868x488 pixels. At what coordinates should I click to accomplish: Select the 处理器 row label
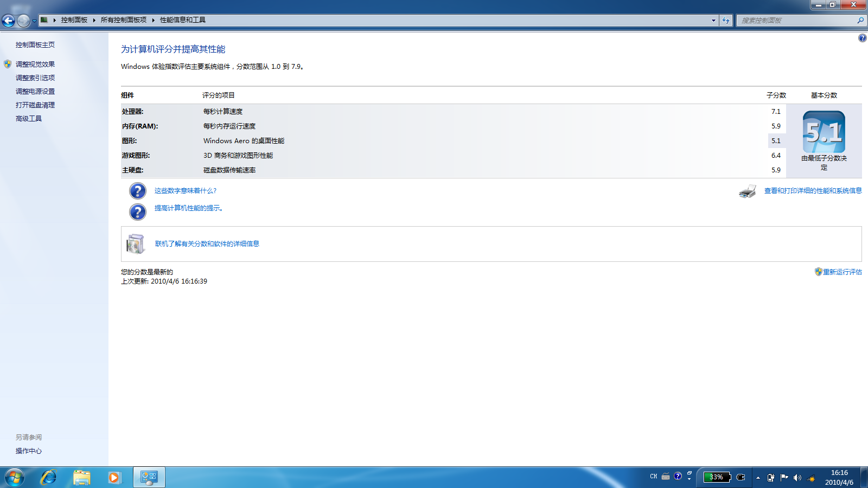[x=133, y=112]
